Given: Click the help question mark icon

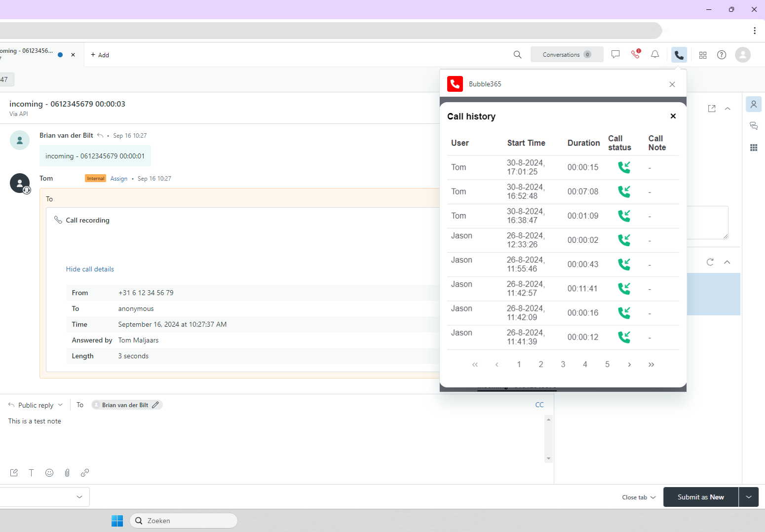Looking at the screenshot, I should point(722,55).
